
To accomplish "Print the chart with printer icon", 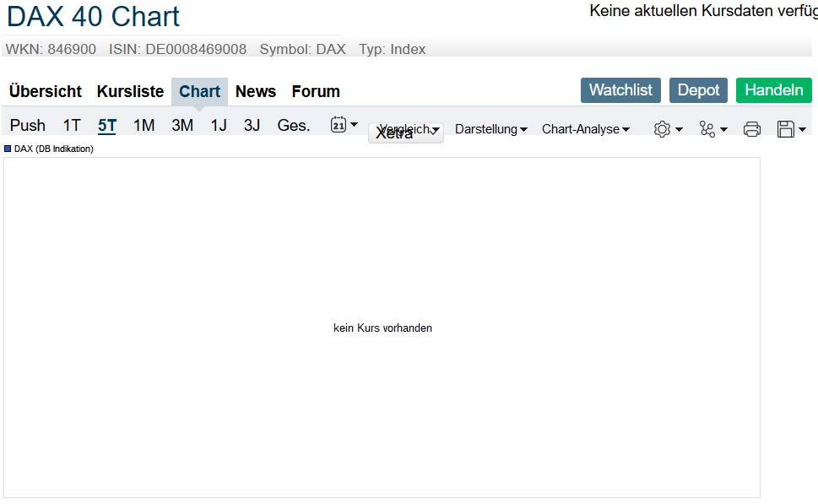I will (752, 129).
